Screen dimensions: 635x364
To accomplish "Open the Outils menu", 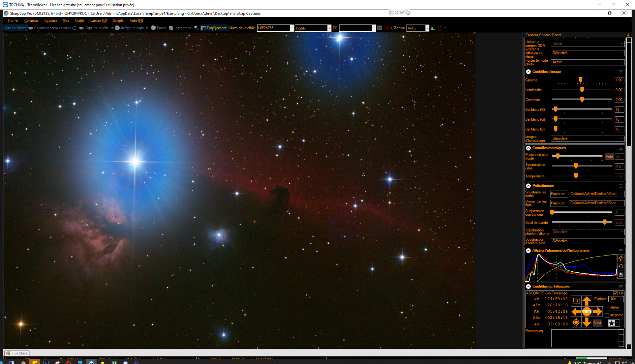I will pos(80,20).
